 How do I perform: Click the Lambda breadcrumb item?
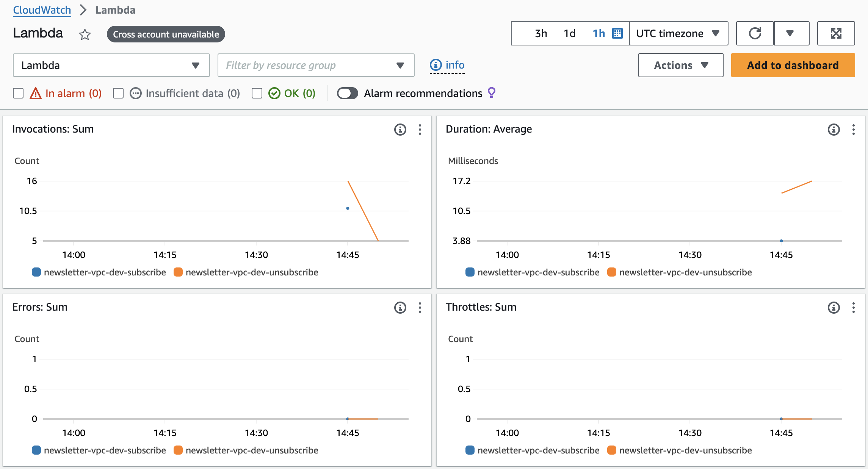click(x=115, y=10)
